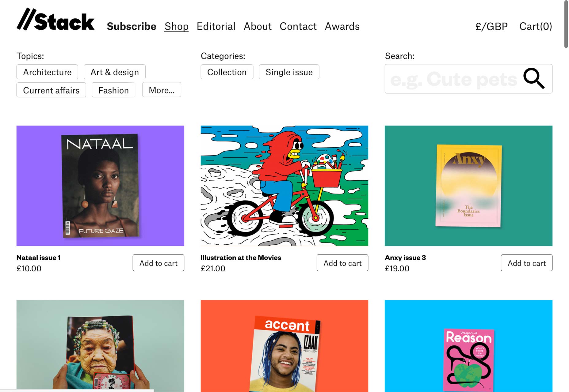Open the £/GBP currency selector
This screenshot has width=569, height=392.
pyautogui.click(x=491, y=26)
